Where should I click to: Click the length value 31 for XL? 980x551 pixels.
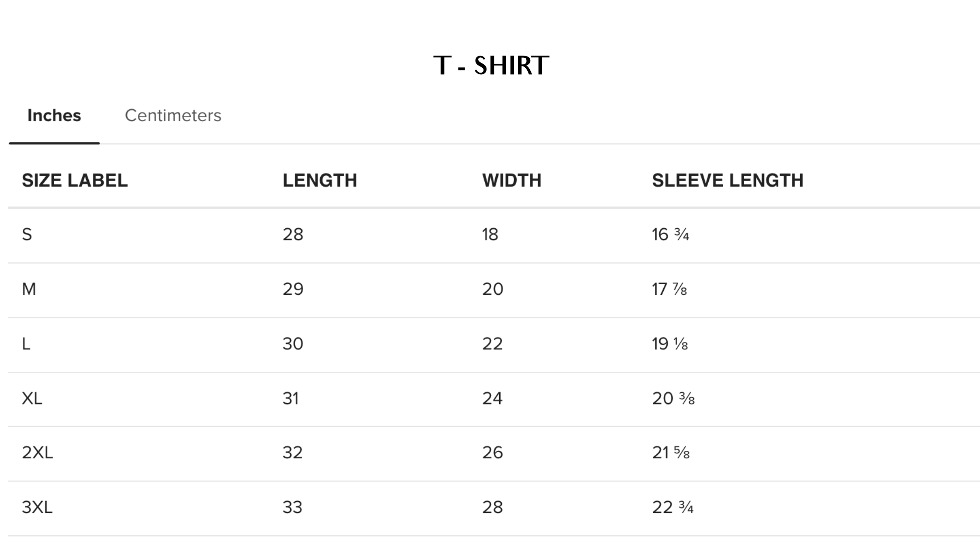(290, 399)
